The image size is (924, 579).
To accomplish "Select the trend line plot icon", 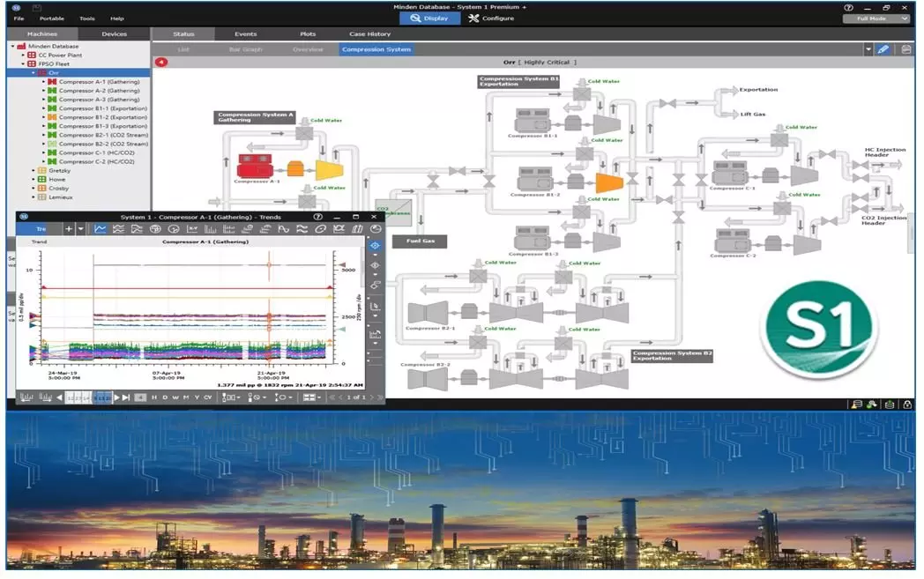I will (x=100, y=229).
